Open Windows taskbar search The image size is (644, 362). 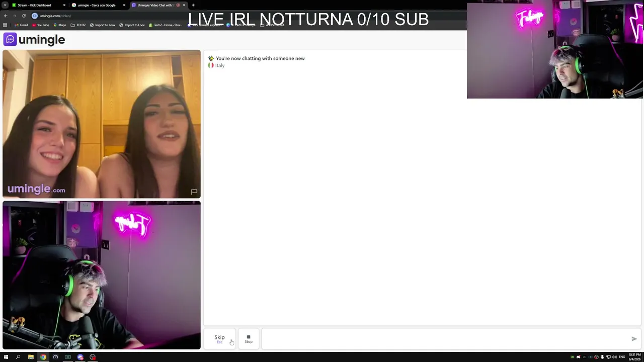pyautogui.click(x=18, y=357)
